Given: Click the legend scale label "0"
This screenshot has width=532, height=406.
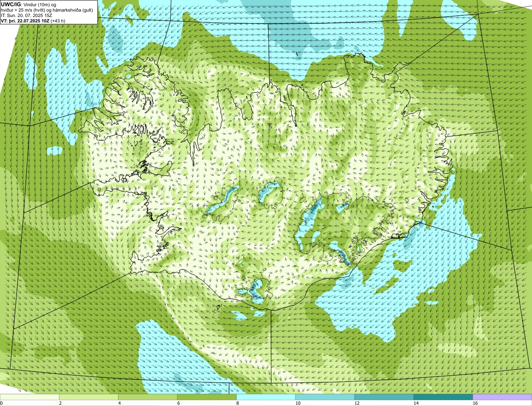Looking at the screenshot, I should (1, 403).
